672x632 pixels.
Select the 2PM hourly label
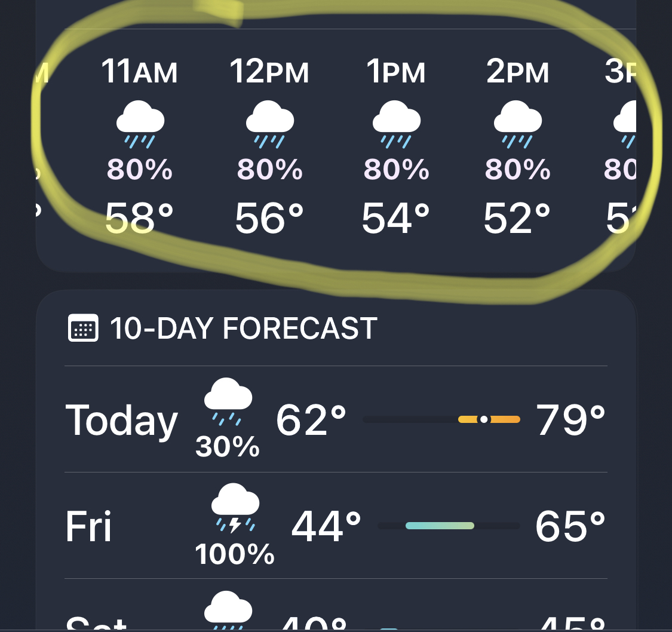(x=517, y=72)
